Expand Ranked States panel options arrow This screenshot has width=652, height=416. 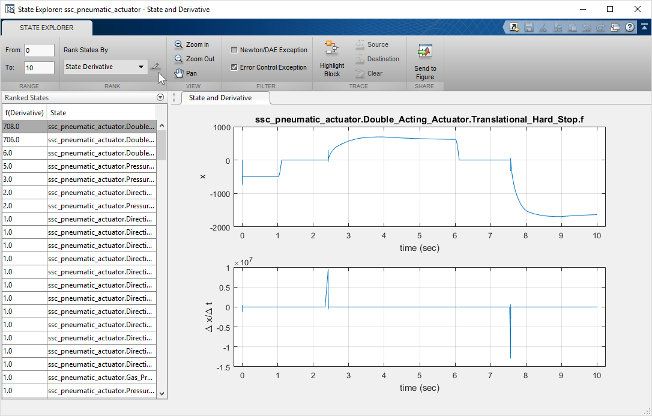(x=161, y=98)
